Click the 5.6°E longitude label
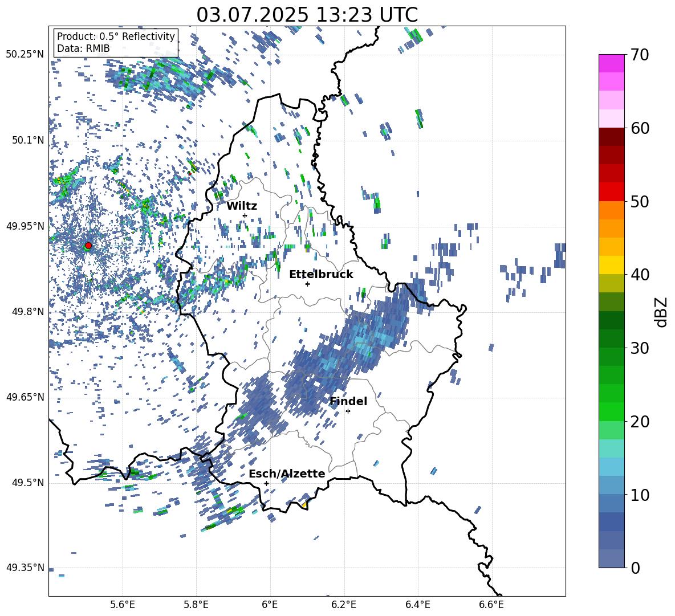Image resolution: width=675 pixels, height=616 pixels. click(x=123, y=605)
